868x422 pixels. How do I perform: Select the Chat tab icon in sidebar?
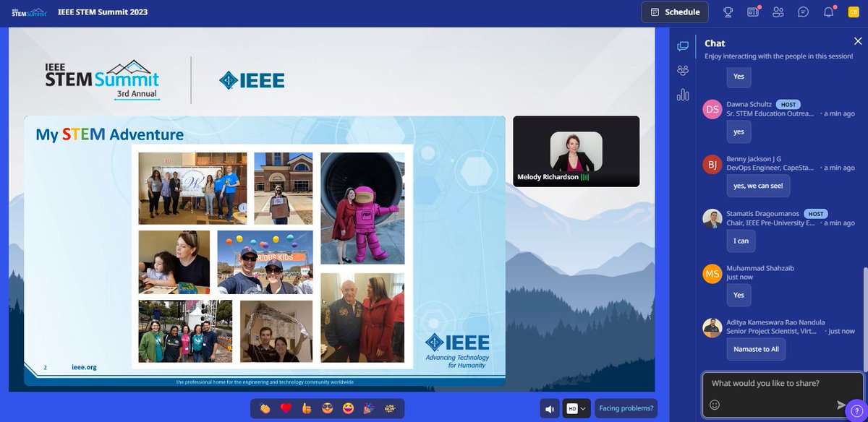(x=682, y=46)
